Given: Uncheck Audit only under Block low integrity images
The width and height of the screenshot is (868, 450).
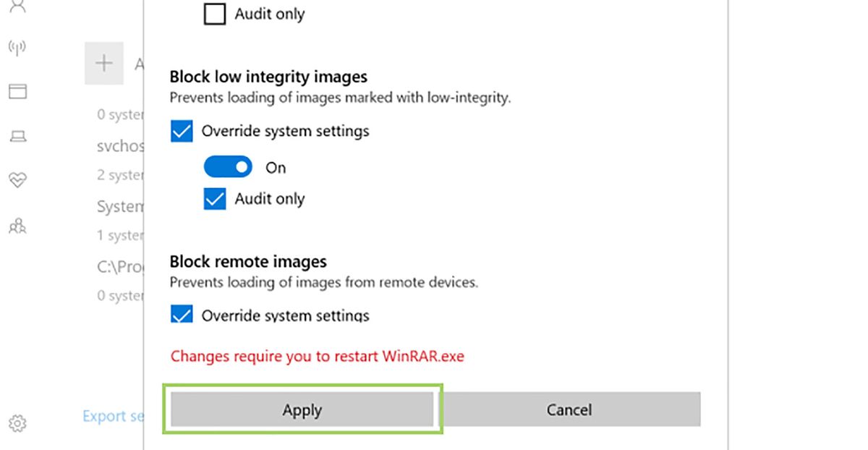Looking at the screenshot, I should [x=214, y=198].
